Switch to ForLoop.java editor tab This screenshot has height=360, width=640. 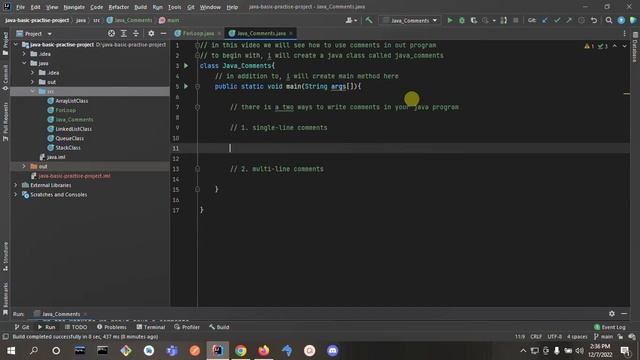198,33
